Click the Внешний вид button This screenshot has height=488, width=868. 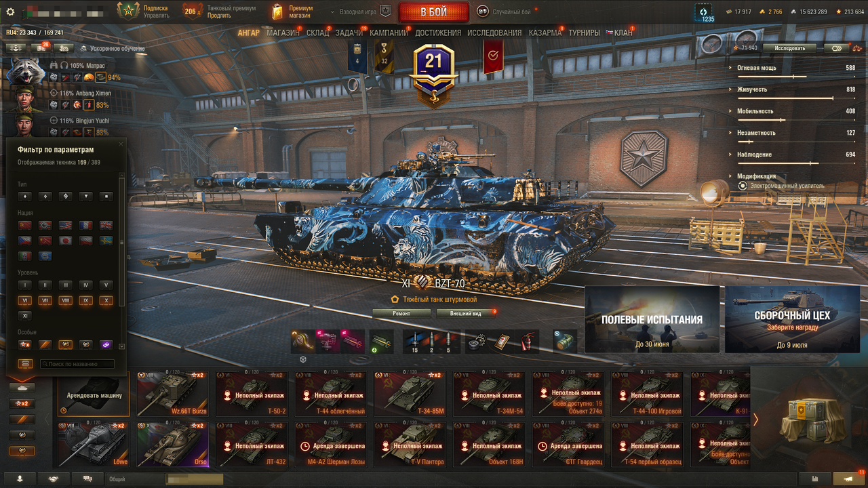tap(466, 313)
